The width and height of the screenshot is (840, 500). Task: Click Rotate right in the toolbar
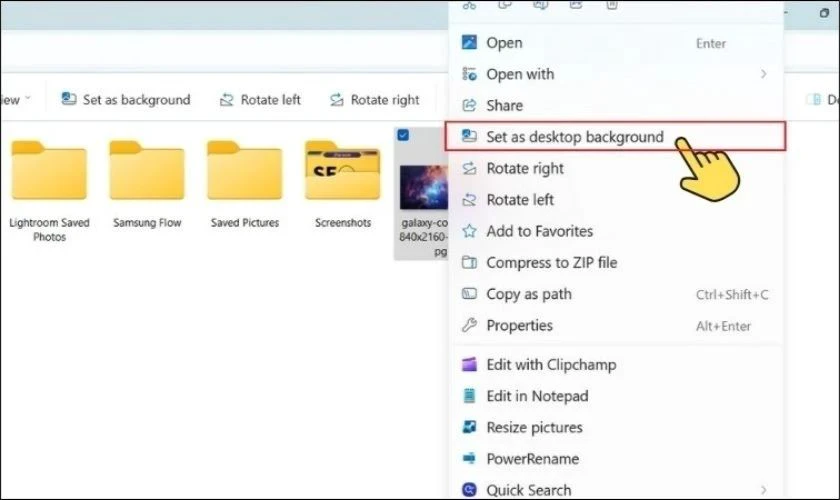[x=374, y=100]
